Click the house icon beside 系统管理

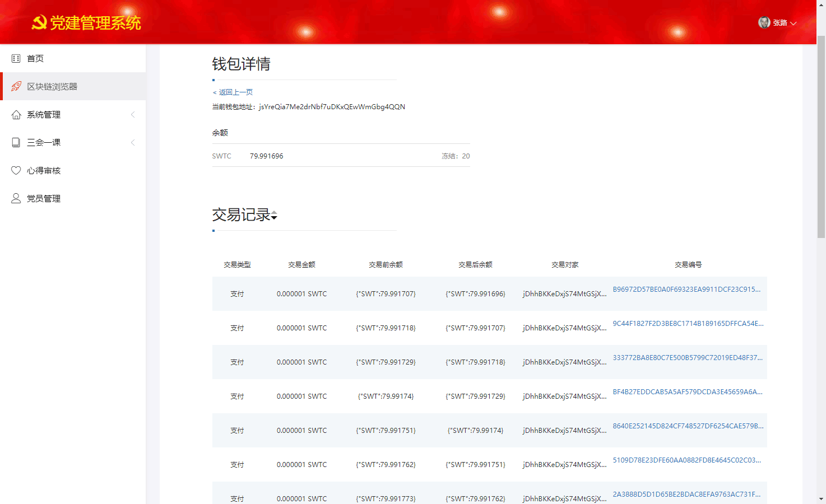click(16, 114)
